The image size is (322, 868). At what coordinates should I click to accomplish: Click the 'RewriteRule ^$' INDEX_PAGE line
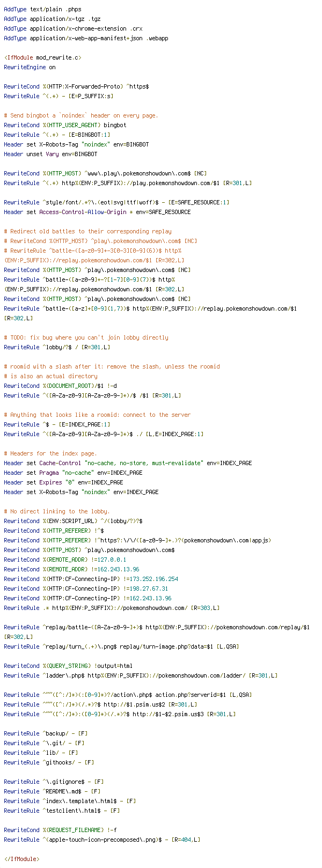pos(58,424)
